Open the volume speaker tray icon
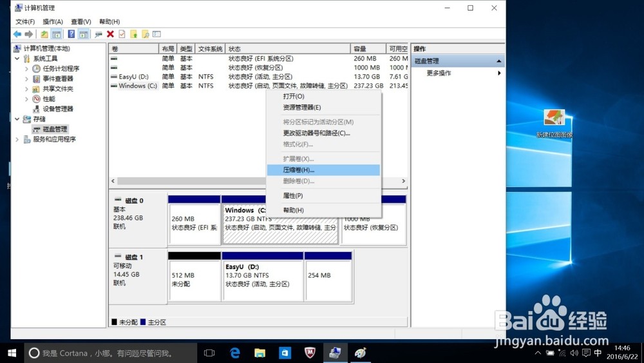The width and height of the screenshot is (644, 363). tap(574, 353)
